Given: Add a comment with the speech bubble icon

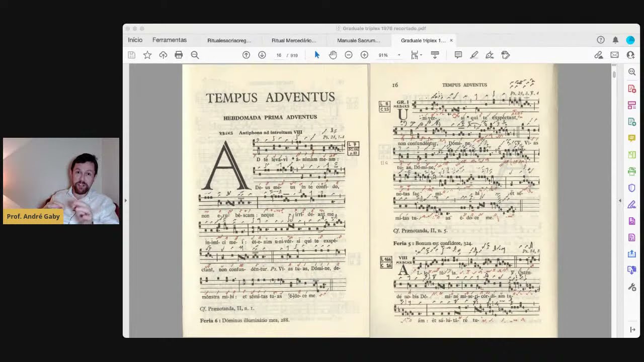Looking at the screenshot, I should coord(458,55).
